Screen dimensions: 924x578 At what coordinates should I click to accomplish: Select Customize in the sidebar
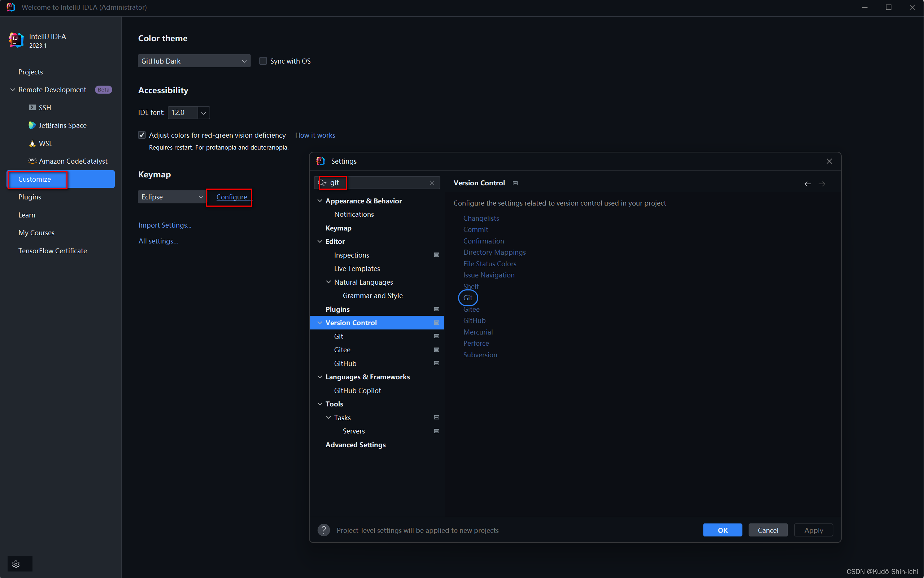click(x=61, y=179)
